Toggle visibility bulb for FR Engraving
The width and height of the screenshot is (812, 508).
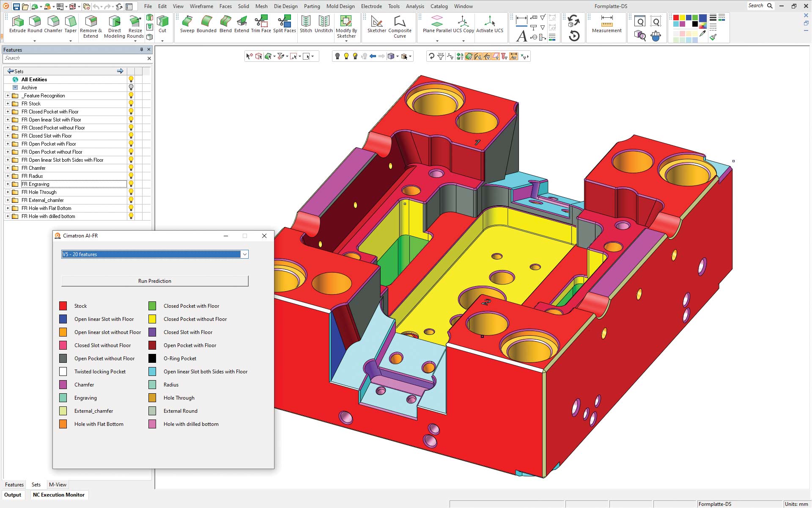pyautogui.click(x=131, y=184)
